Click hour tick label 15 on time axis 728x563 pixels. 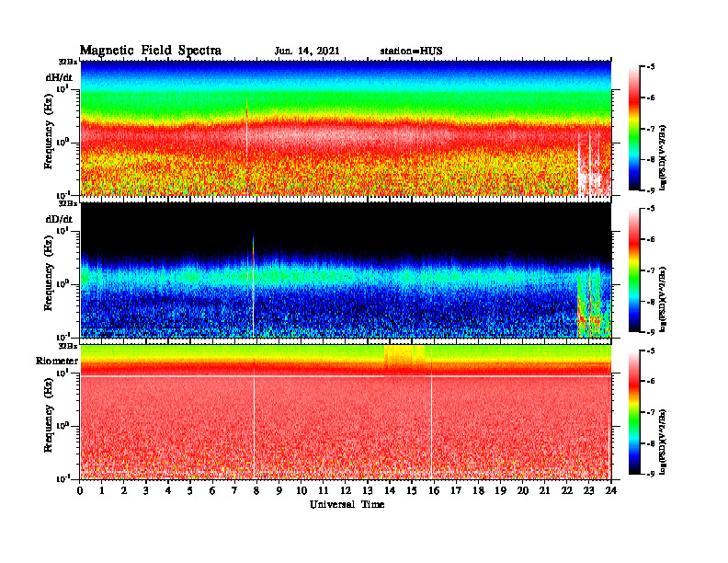pos(412,491)
